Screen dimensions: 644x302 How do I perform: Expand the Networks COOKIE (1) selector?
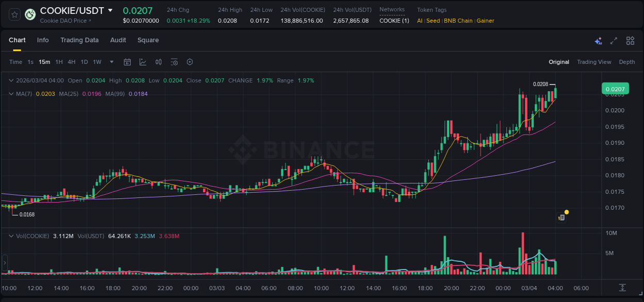[x=394, y=21]
